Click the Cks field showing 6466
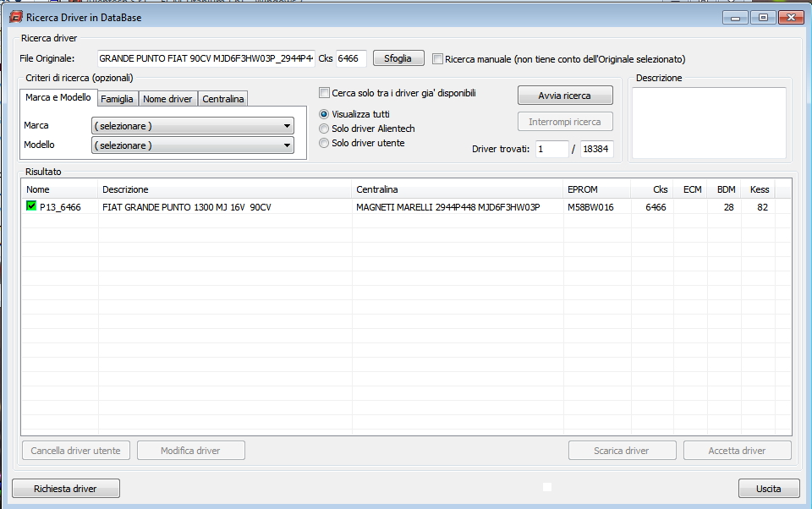The image size is (812, 509). 351,58
